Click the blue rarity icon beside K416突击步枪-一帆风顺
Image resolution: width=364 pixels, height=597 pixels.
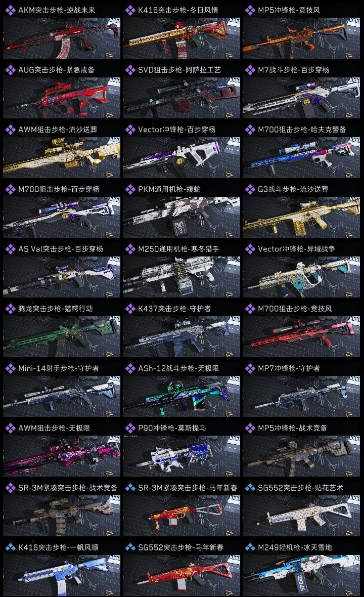[x=10, y=547]
